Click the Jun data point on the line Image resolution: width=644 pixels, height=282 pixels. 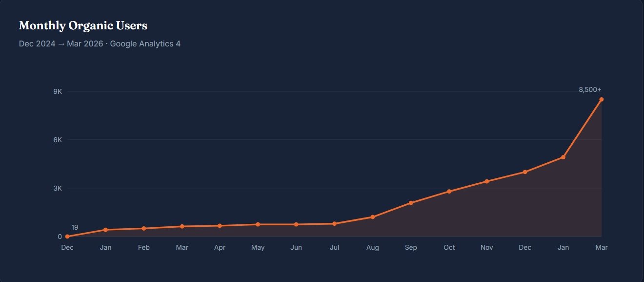pos(296,224)
